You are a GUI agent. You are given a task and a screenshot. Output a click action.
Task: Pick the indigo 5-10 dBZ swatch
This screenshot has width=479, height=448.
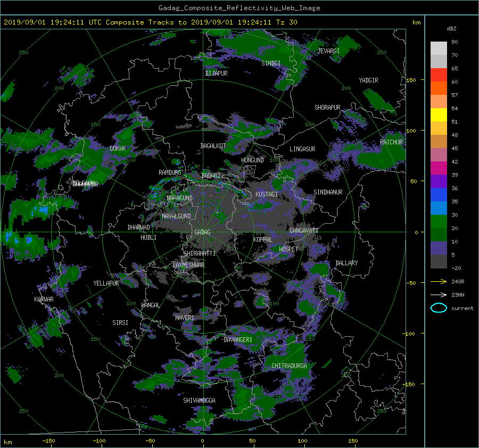(x=439, y=248)
